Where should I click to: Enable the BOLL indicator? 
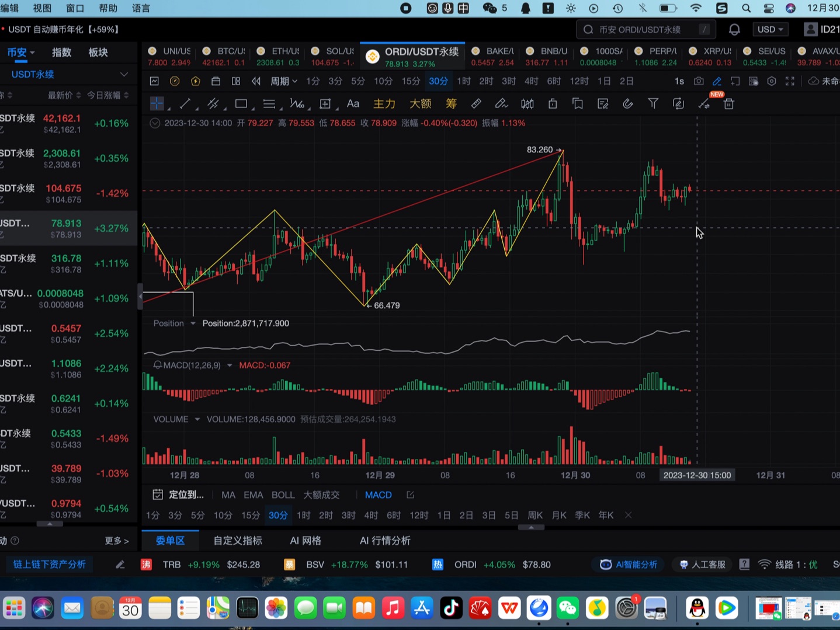pos(283,495)
